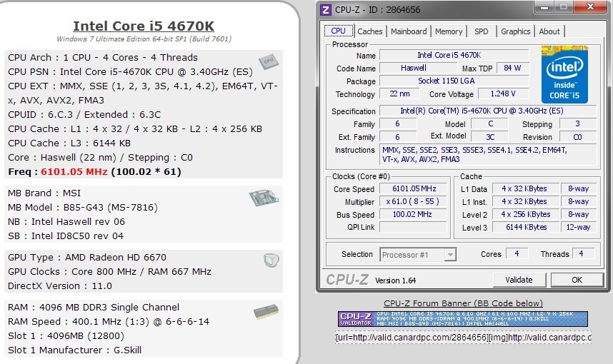
Task: Click the RAM stick icon beside RAM info
Action: [x=266, y=312]
